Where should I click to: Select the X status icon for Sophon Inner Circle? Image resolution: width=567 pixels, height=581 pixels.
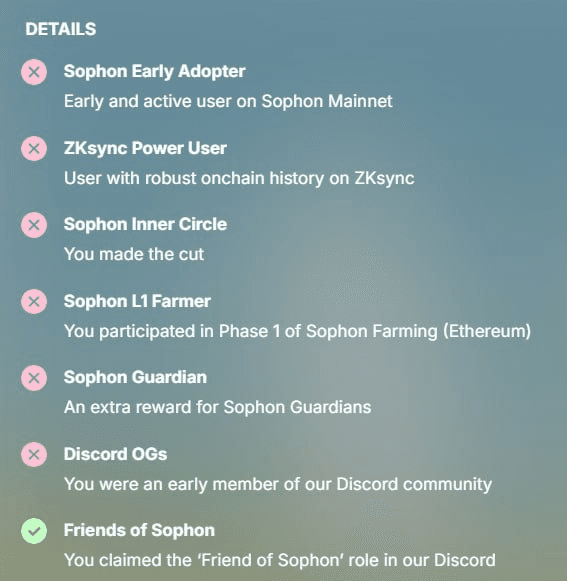[34, 225]
